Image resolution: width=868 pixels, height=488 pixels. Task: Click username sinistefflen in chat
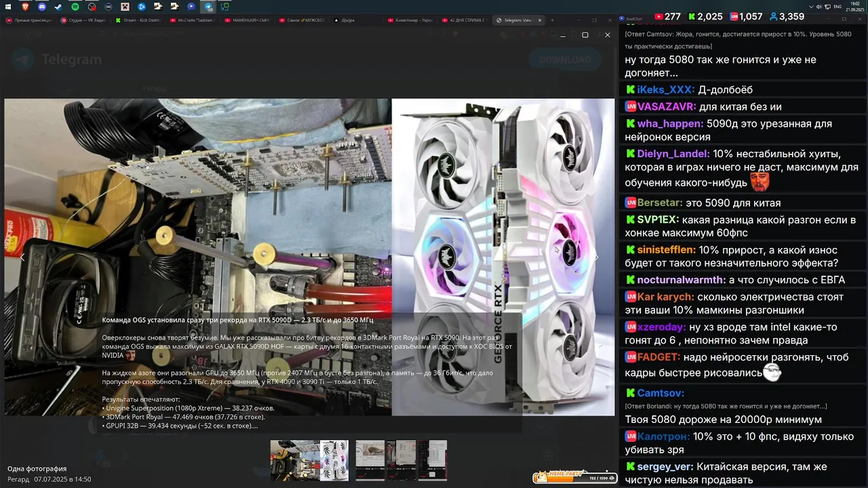[667, 250]
